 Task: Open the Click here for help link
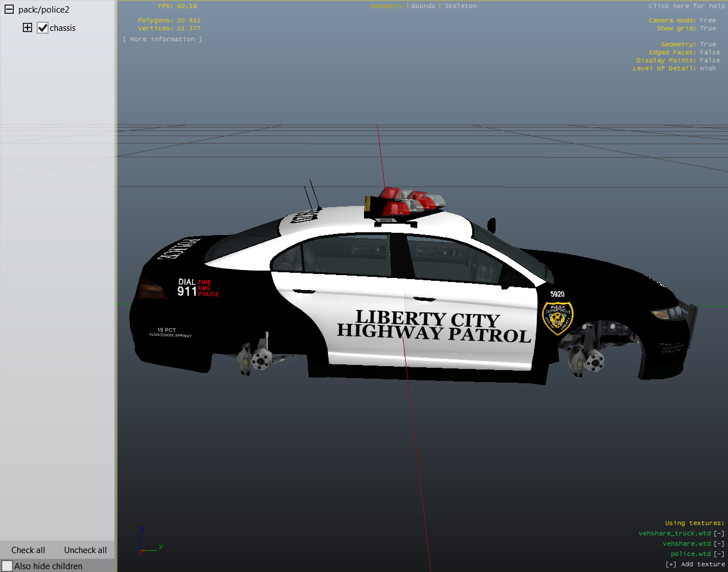tap(686, 6)
